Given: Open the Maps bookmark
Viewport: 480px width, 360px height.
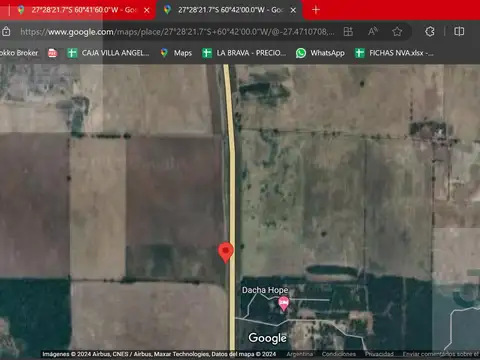Looking at the screenshot, I should tap(176, 53).
